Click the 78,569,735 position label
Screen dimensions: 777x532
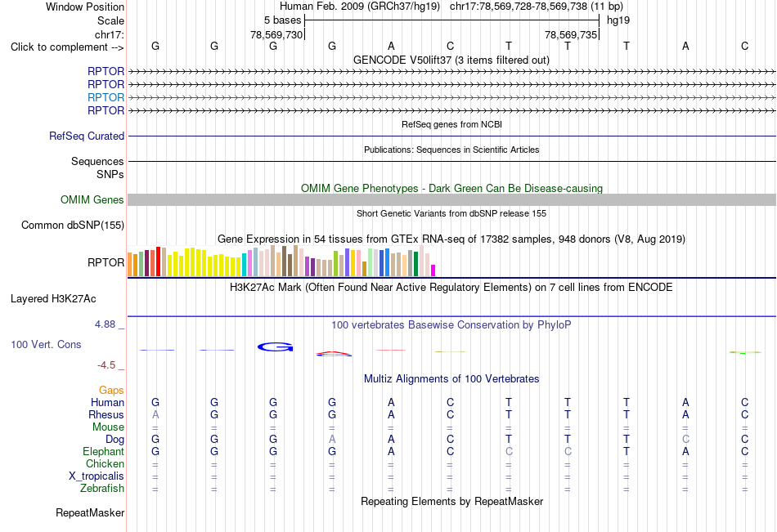[570, 34]
